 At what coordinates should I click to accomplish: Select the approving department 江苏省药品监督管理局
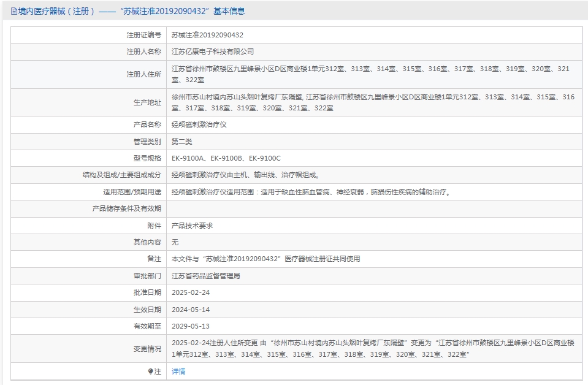point(206,276)
